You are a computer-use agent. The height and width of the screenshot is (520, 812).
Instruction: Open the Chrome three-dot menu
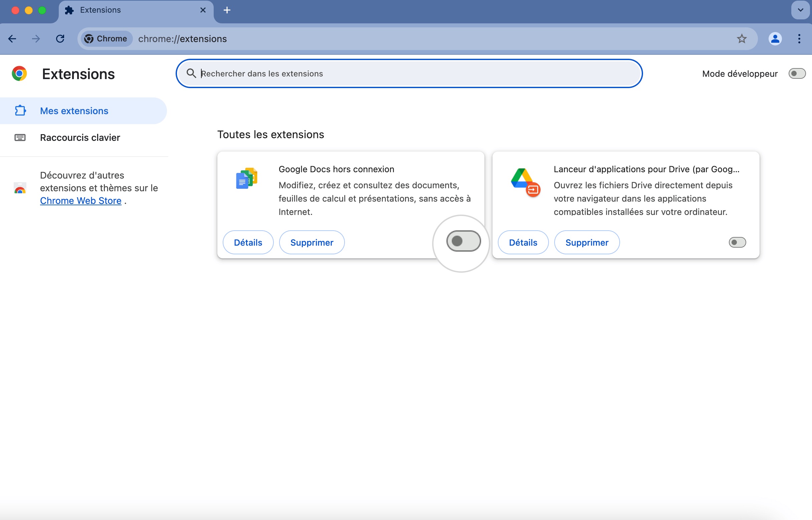(x=799, y=39)
